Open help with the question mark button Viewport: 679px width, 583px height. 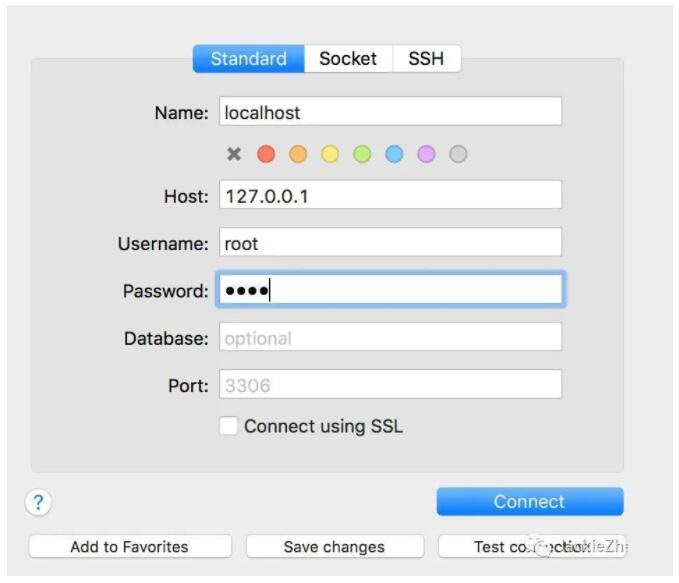click(38, 502)
